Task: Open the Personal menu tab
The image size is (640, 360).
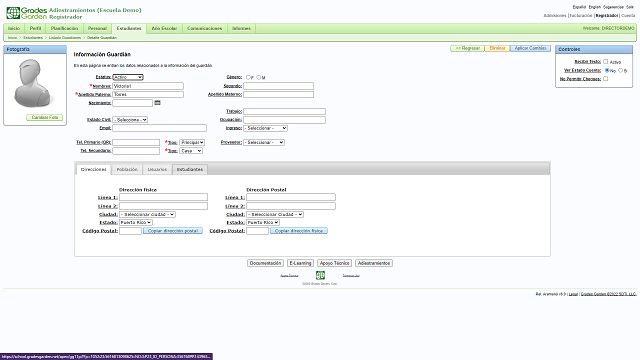Action: click(97, 28)
